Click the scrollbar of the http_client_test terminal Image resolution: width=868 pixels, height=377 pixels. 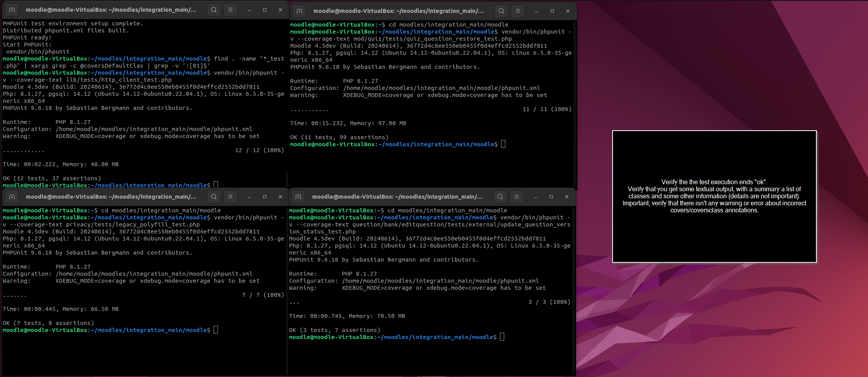coord(287,179)
